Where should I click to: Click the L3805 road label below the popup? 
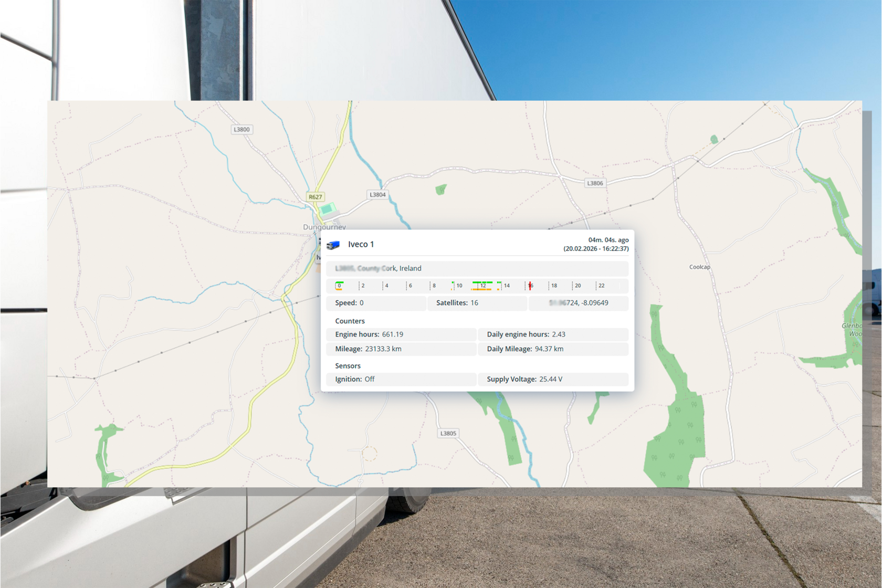pos(448,433)
